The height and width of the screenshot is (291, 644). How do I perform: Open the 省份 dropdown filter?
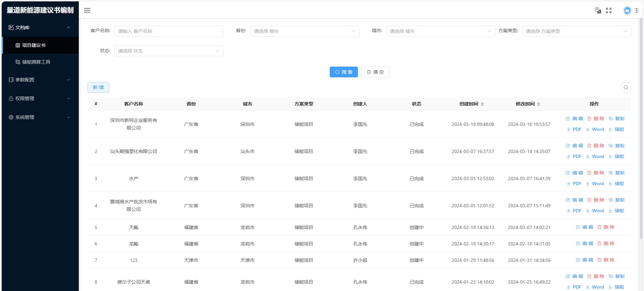[x=305, y=31]
